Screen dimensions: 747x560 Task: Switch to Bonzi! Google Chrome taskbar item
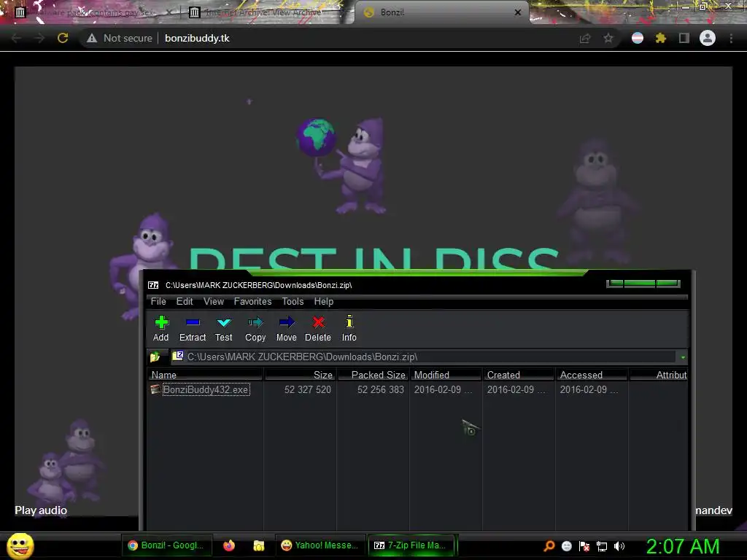tap(166, 545)
